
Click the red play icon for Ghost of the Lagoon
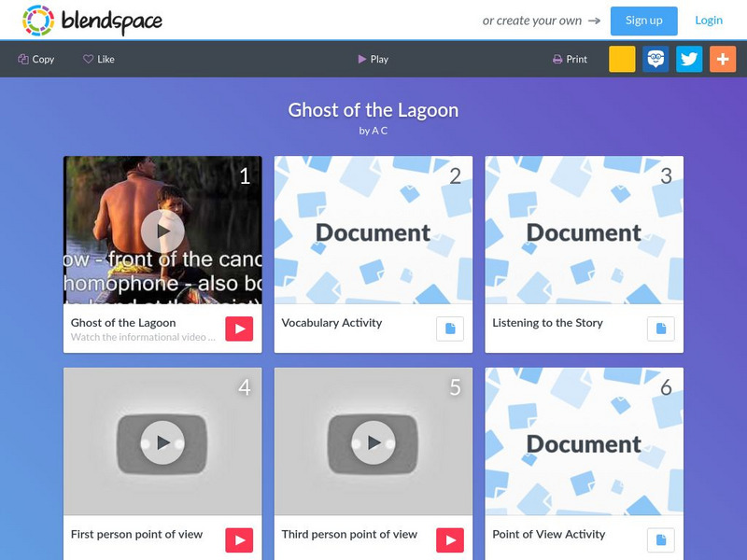(x=239, y=329)
